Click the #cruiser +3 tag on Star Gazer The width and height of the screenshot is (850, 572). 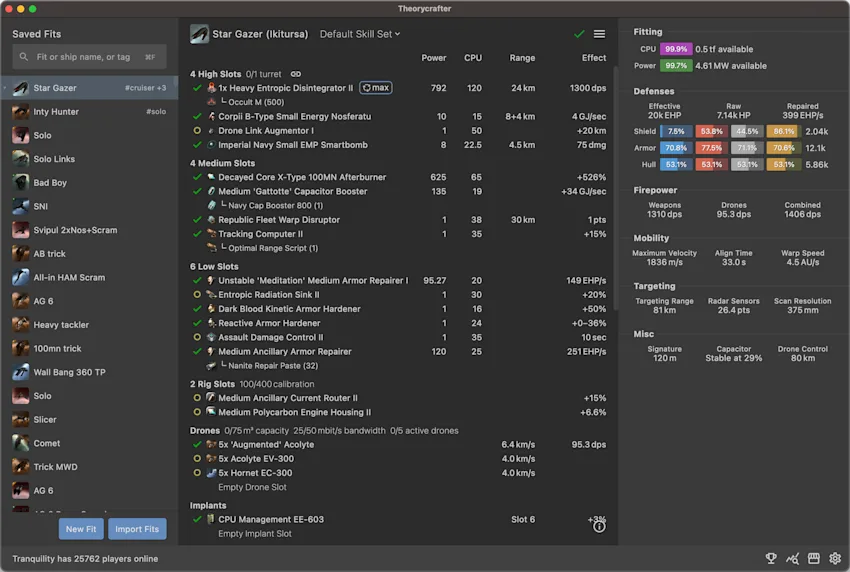(145, 88)
